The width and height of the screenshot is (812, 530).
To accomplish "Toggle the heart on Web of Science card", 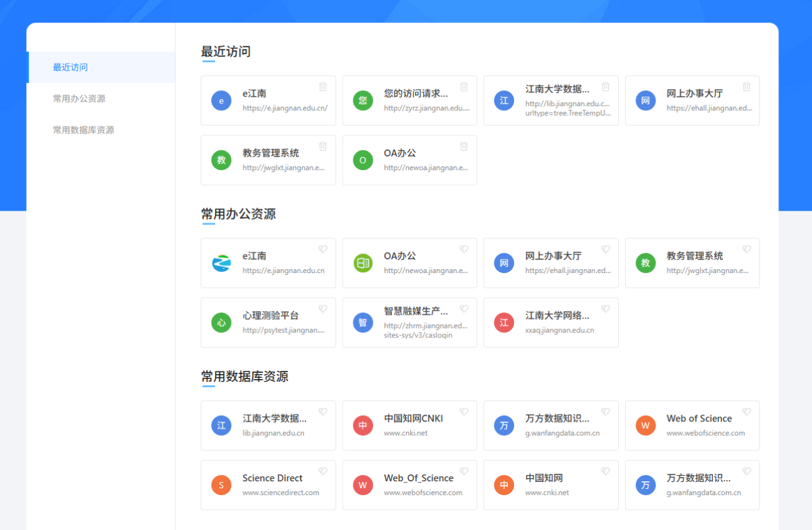I will [x=747, y=412].
